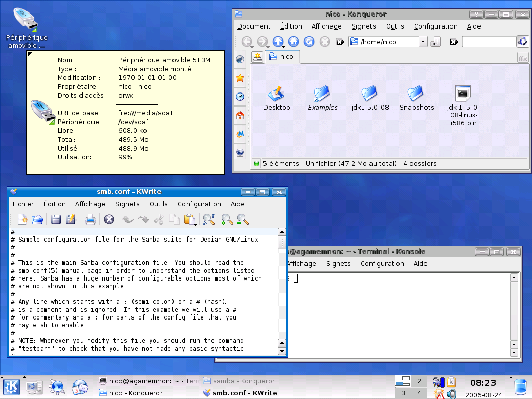The height and width of the screenshot is (399, 532).
Task: Open the Signets menu in Konqueror
Action: click(364, 26)
